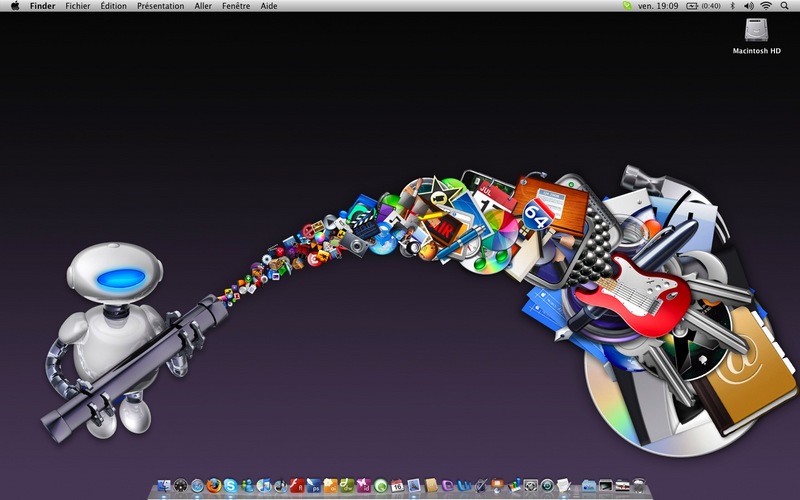Launch Adobe Flash from the dock
The image size is (800, 500).
point(297,485)
